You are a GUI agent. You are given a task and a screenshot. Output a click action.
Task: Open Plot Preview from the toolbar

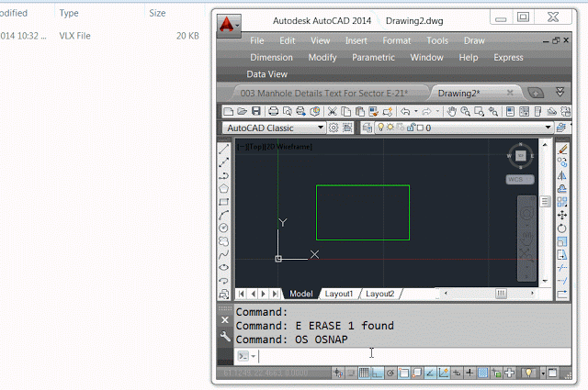288,111
